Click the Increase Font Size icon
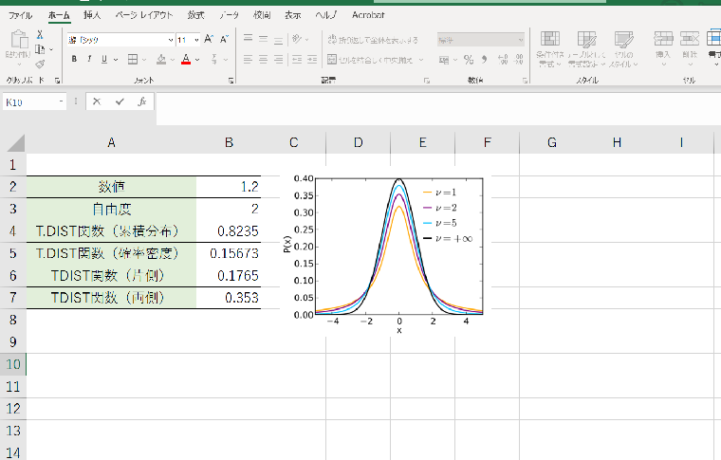The height and width of the screenshot is (460, 721). 208,39
